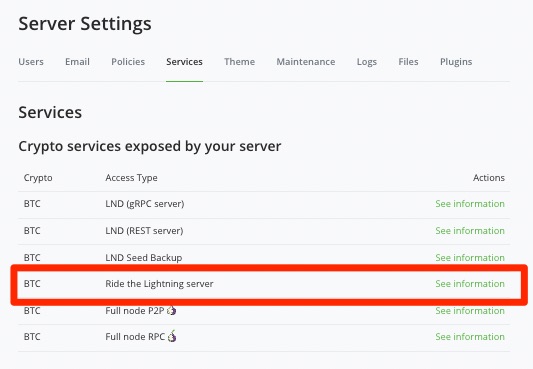The width and height of the screenshot is (533, 369).
Task: Open the Maintenance tab
Action: 306,62
